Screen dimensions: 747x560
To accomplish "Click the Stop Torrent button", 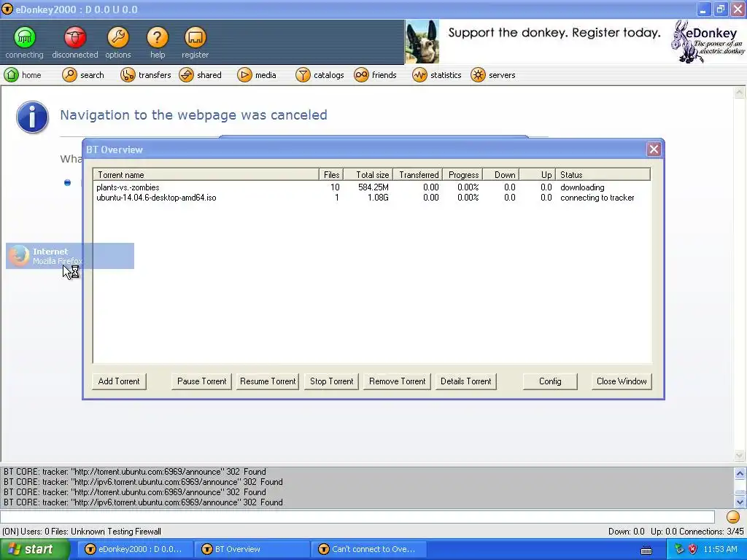I will [332, 381].
